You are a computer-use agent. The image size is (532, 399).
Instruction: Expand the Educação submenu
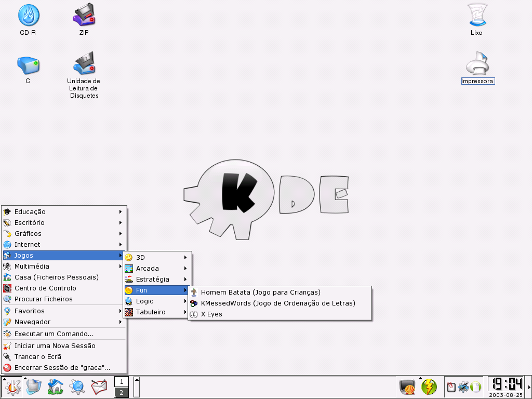[x=63, y=212]
